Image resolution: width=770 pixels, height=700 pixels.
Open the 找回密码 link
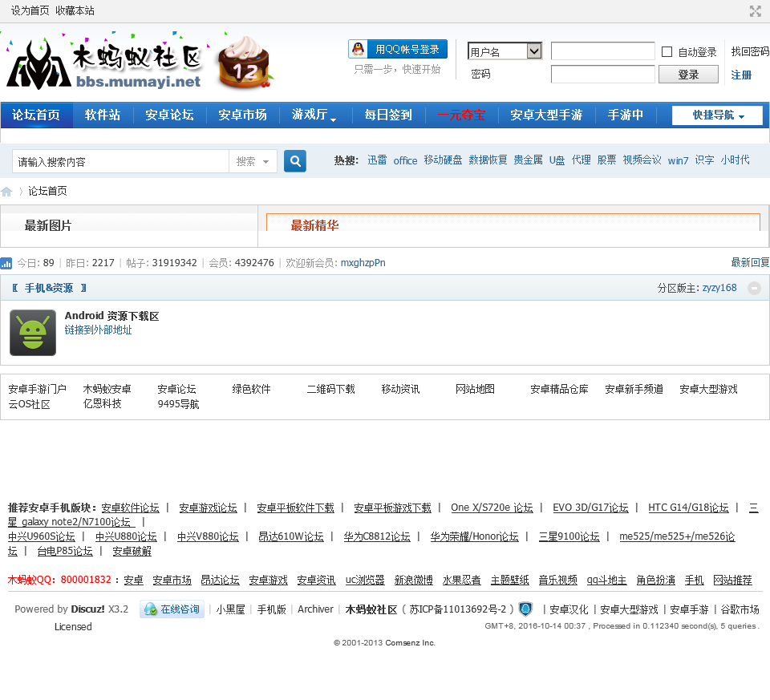(x=750, y=51)
